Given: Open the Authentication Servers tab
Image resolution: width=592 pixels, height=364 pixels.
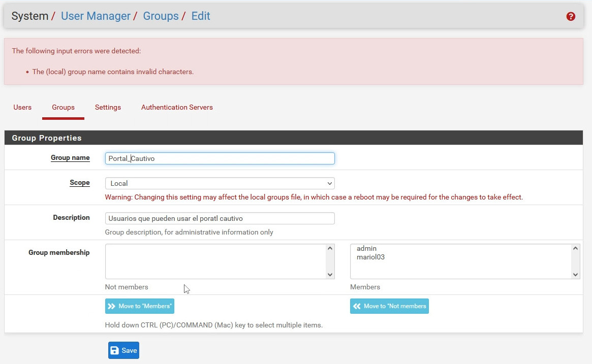Looking at the screenshot, I should point(177,108).
